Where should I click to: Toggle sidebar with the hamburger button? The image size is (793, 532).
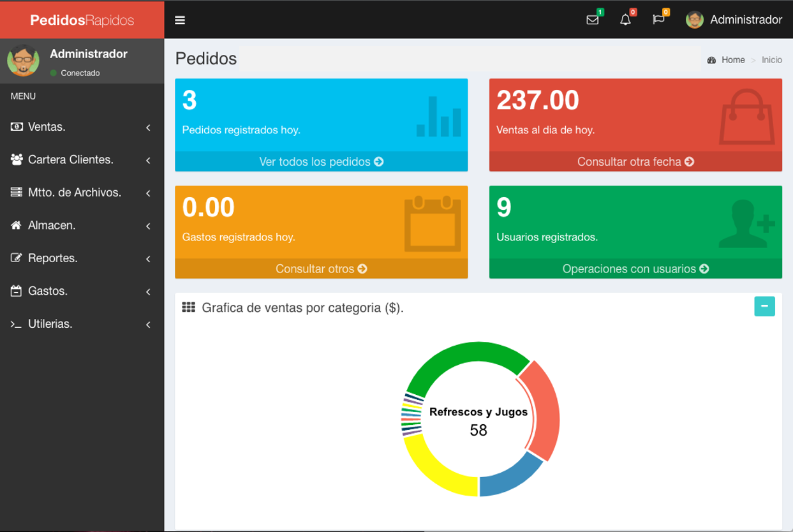tap(180, 20)
